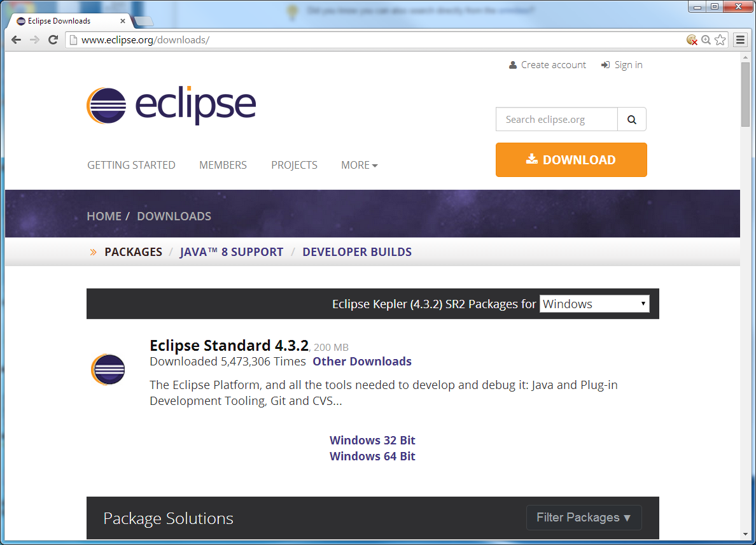Screen dimensions: 756x545
Task: Reload the page with refresh icon
Action: click(53, 40)
